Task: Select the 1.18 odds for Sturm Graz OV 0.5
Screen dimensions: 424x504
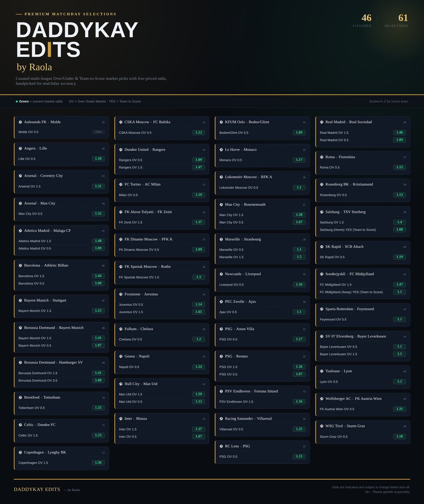Action: click(x=400, y=436)
